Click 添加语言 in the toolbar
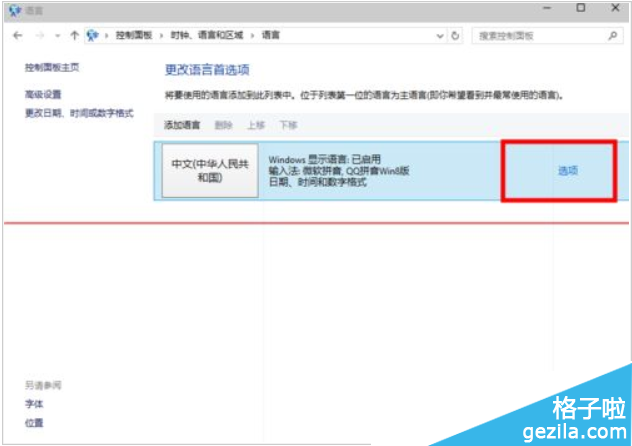The height and width of the screenshot is (446, 632). coord(182,125)
